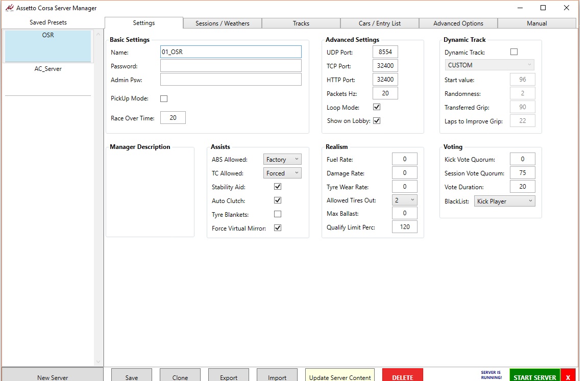This screenshot has width=588, height=381.
Task: Click the Fuel Rate field
Action: [x=405, y=159]
